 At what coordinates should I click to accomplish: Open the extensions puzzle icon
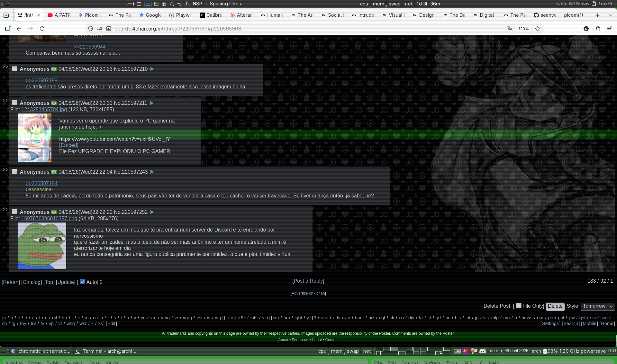tap(598, 29)
